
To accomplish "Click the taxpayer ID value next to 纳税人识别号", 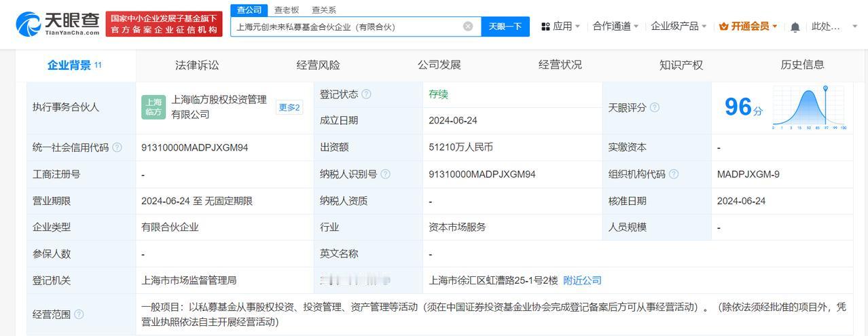I will (x=482, y=174).
